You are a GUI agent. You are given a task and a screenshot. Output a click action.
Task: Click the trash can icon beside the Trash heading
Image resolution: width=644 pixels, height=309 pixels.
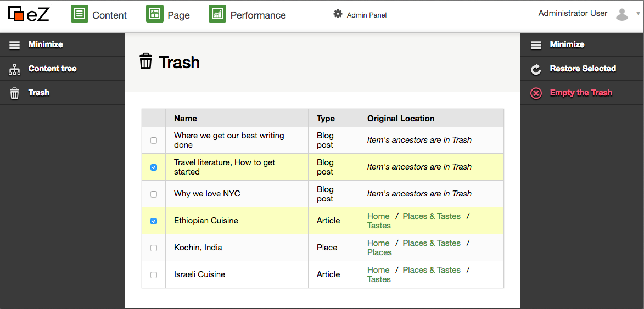click(x=146, y=61)
